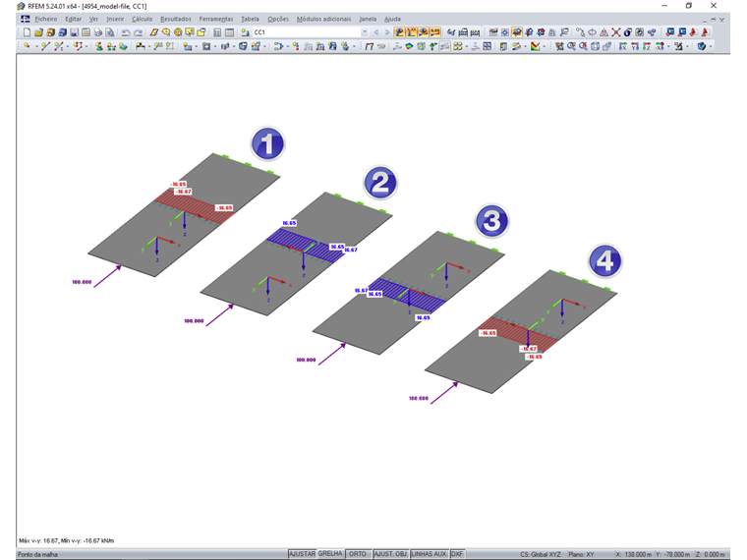Open the Opções menu

[278, 19]
